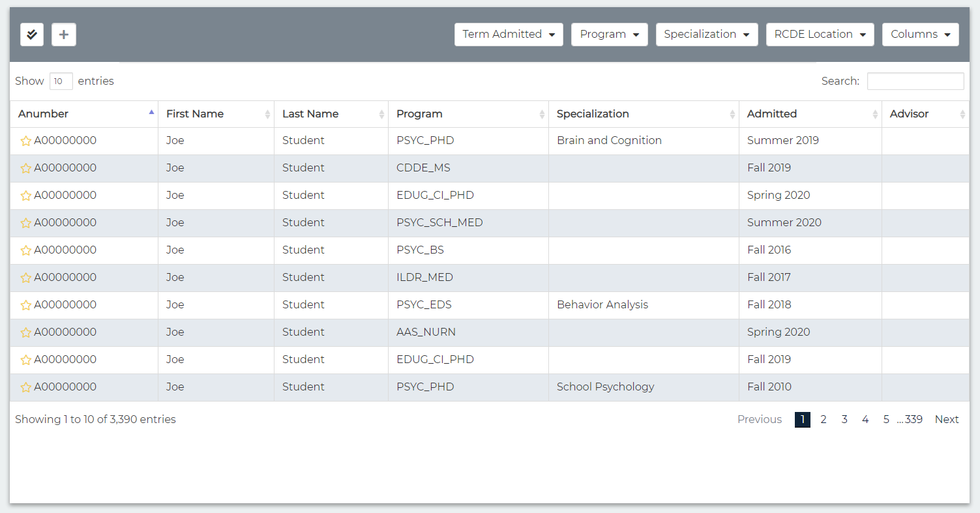Go to the Next page
Viewport: 980px width, 513px height.
coord(946,420)
